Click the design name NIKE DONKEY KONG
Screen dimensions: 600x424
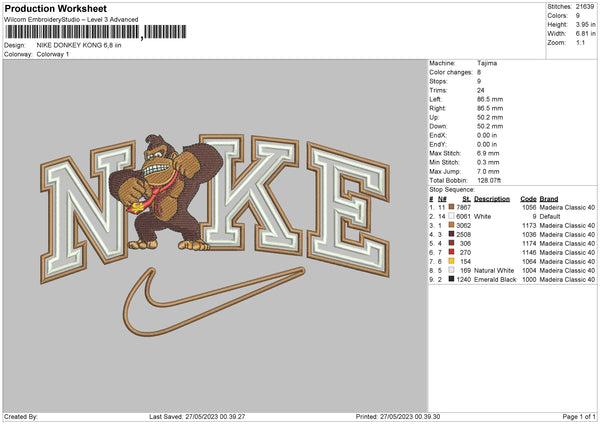tap(79, 45)
